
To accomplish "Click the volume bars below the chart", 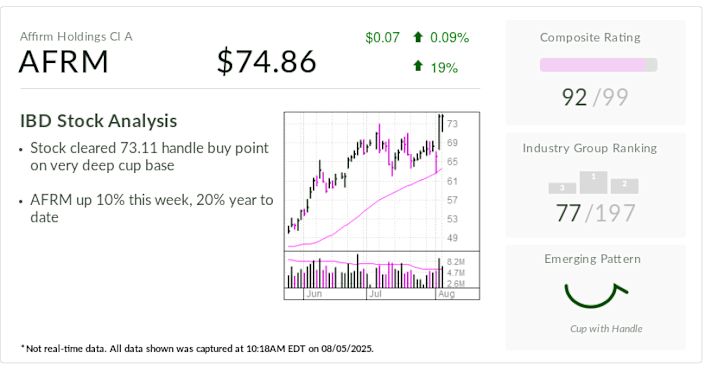I will point(365,271).
